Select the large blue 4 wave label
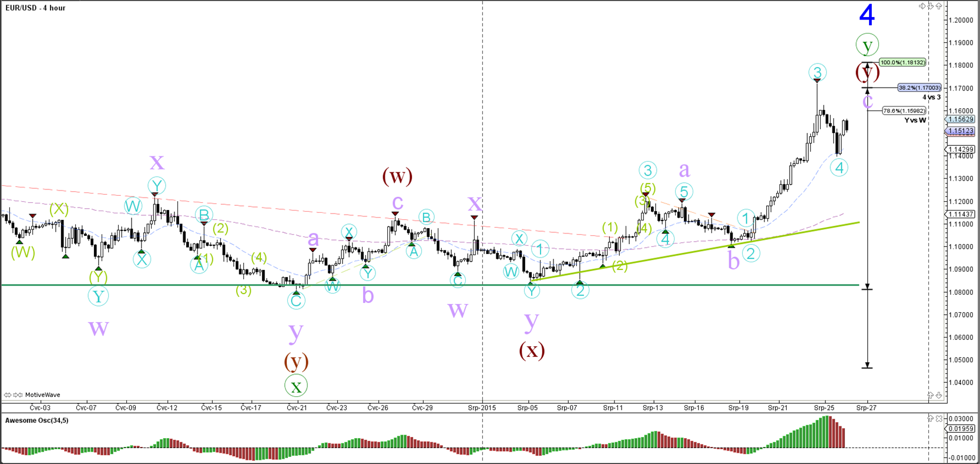This screenshot has height=464, width=980. [x=867, y=15]
